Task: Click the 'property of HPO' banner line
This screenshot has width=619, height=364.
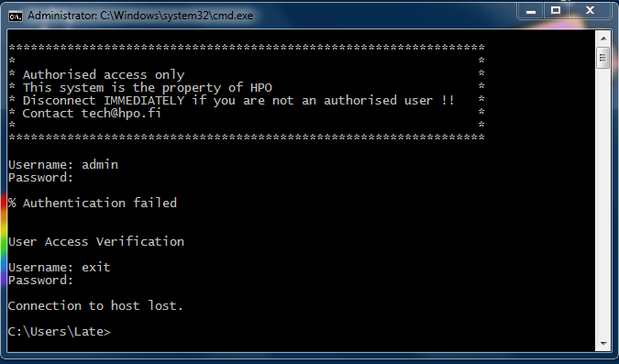Action: pyautogui.click(x=148, y=88)
